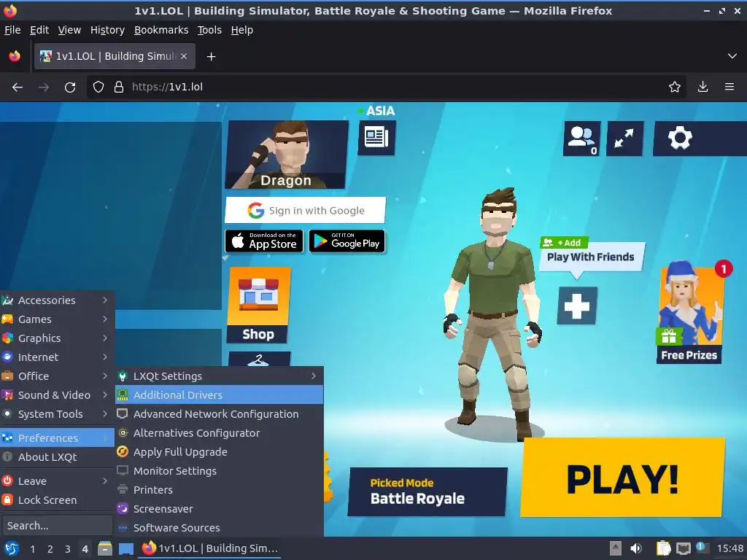Open Printers preferences
The height and width of the screenshot is (560, 747).
(219, 490)
